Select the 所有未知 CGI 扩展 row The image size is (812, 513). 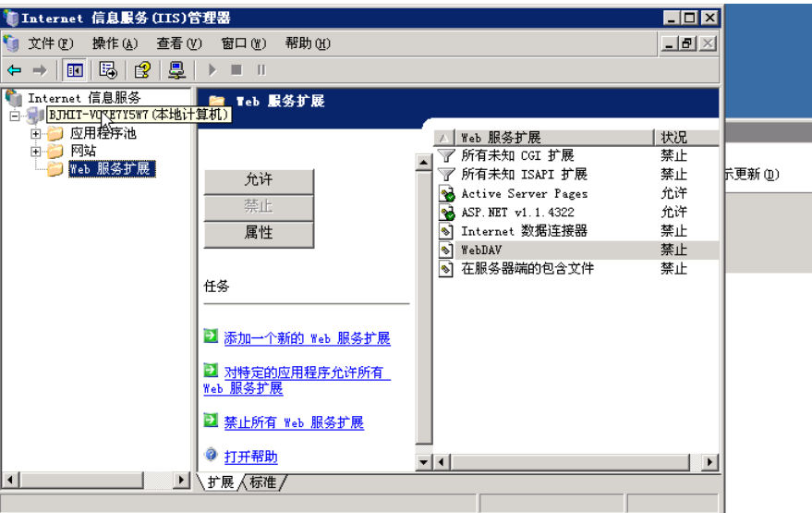[x=576, y=155]
